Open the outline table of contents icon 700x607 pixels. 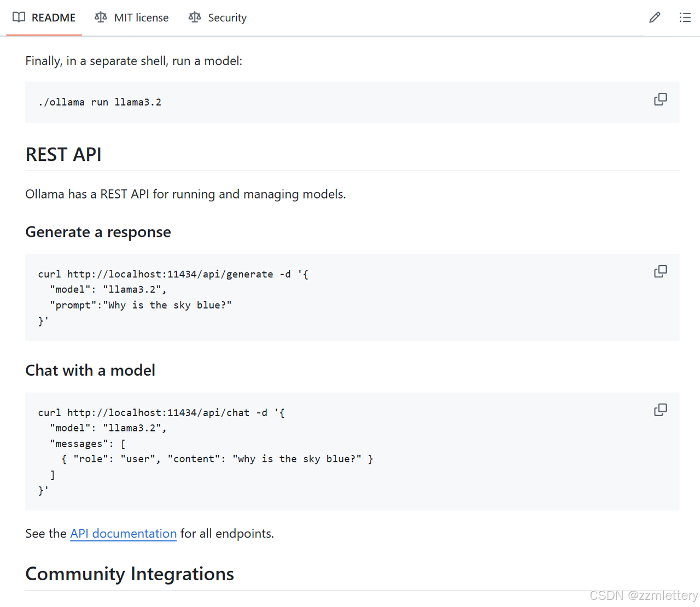[685, 17]
